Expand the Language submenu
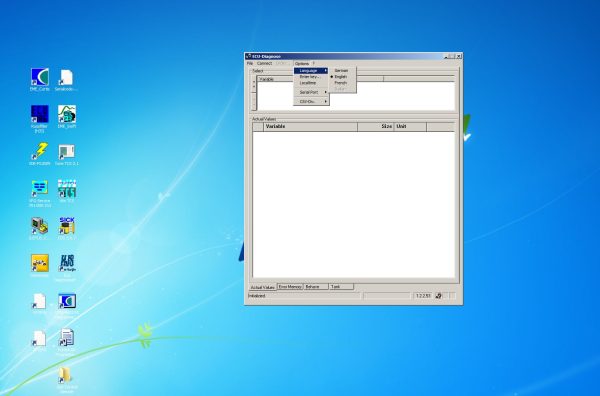This screenshot has height=396, width=600. pos(311,71)
